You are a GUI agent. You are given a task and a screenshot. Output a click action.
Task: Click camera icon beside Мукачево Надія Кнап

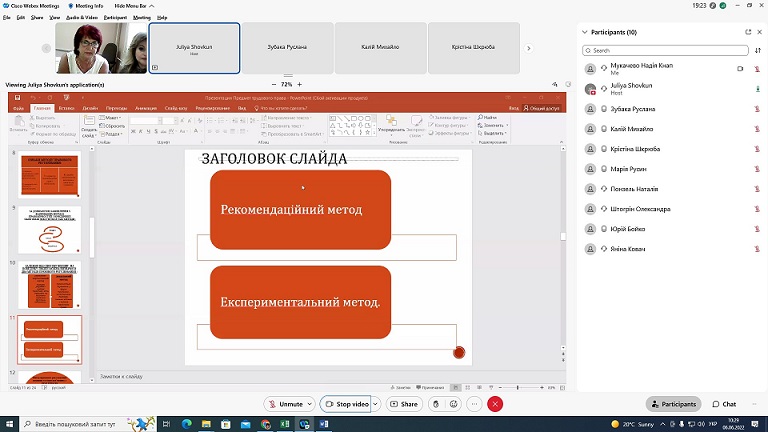pyautogui.click(x=740, y=69)
